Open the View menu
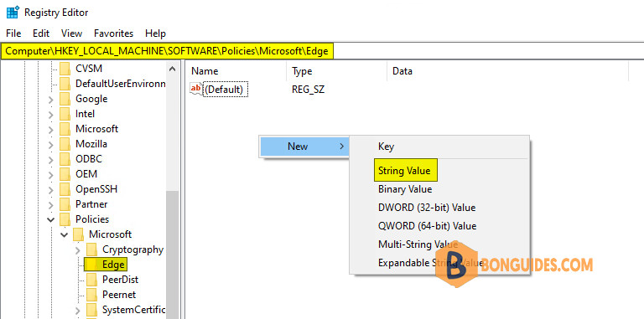644x319 pixels. click(x=71, y=33)
